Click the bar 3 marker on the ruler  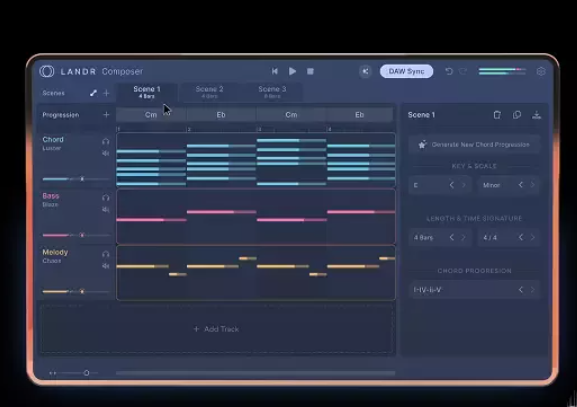click(x=259, y=129)
